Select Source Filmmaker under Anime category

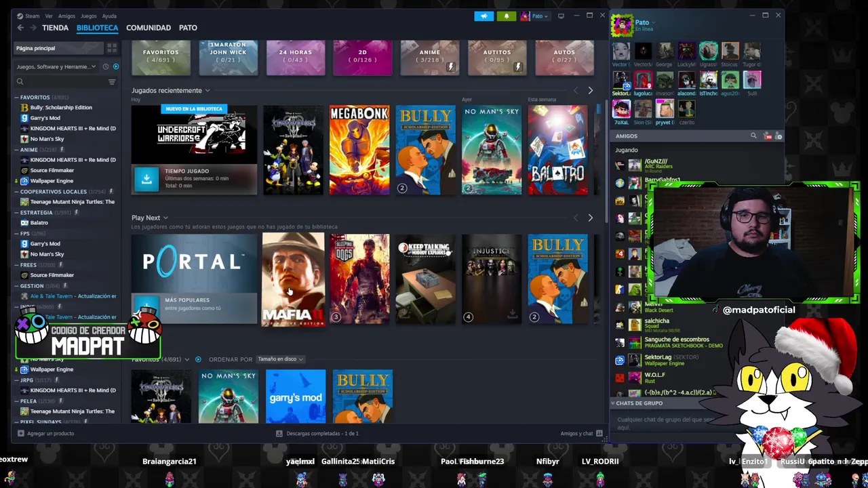[52, 170]
